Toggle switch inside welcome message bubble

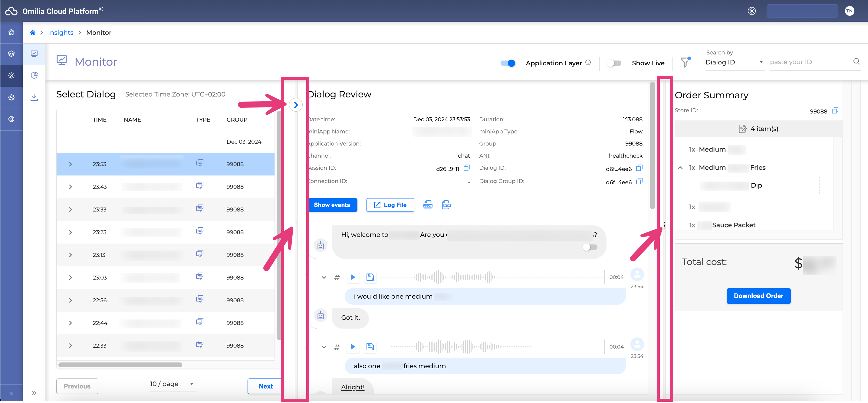click(590, 247)
